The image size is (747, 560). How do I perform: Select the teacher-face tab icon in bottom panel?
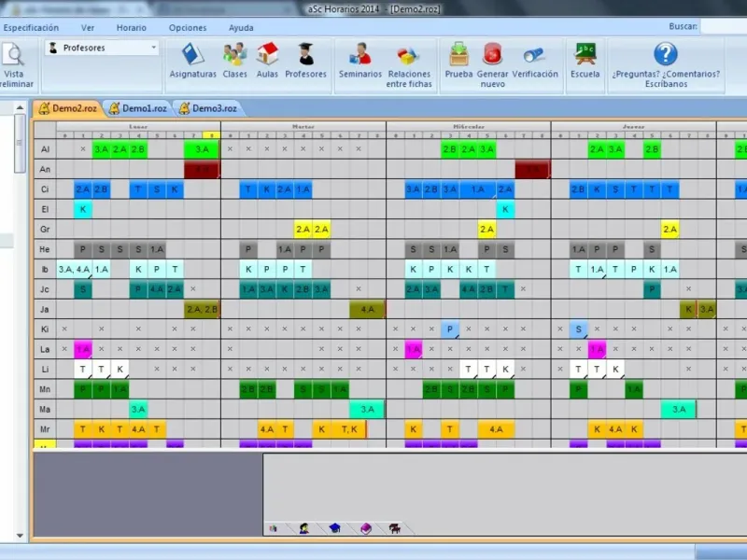pyautogui.click(x=304, y=528)
